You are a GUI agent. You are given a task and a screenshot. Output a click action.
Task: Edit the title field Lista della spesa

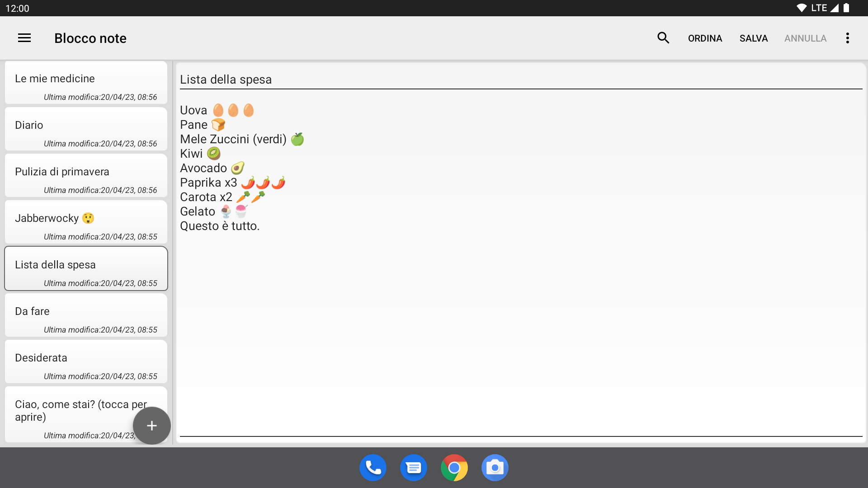point(521,80)
